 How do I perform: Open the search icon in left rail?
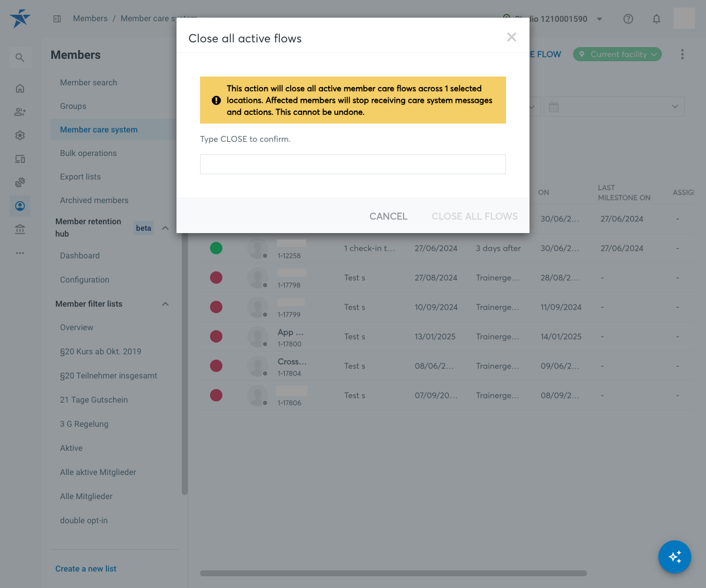[20, 58]
